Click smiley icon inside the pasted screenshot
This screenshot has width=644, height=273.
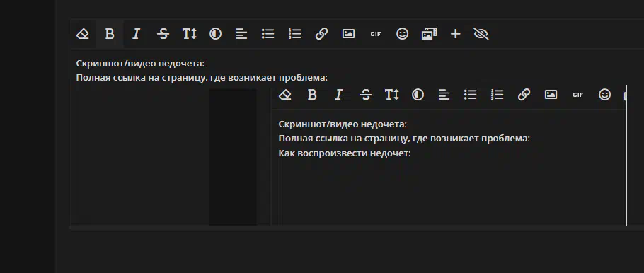[604, 95]
